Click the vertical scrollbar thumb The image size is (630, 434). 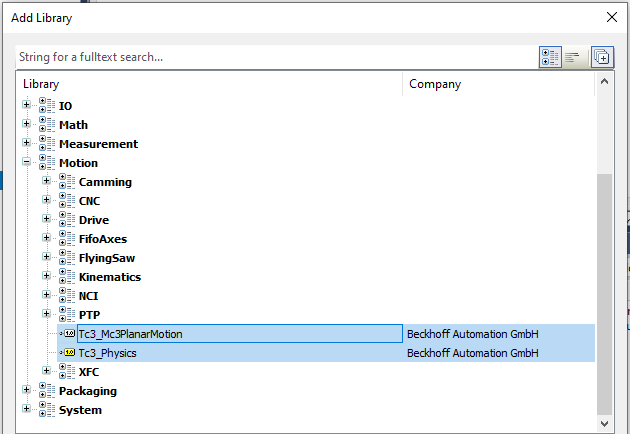604,294
